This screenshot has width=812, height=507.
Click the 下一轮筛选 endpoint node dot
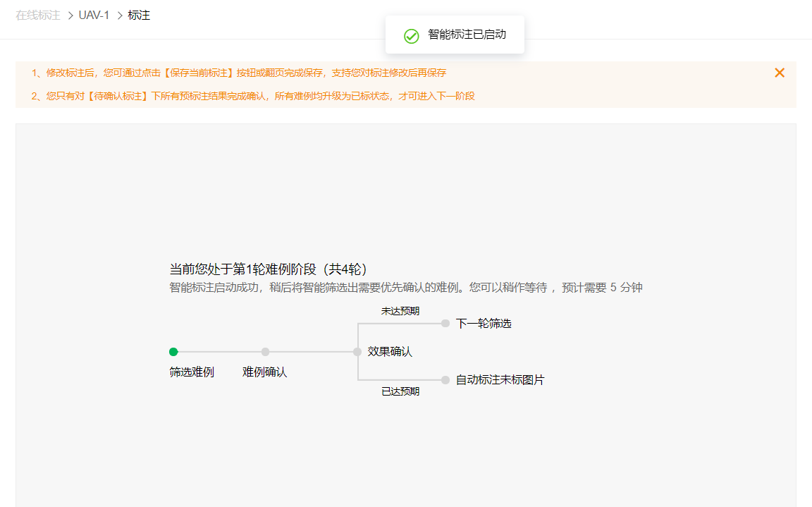point(445,323)
